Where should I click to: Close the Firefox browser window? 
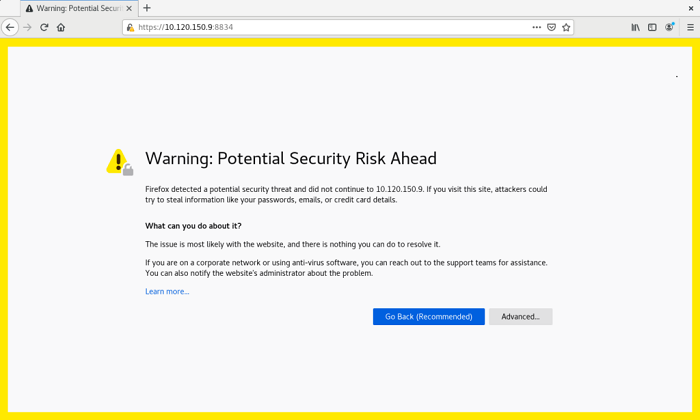tap(690, 8)
